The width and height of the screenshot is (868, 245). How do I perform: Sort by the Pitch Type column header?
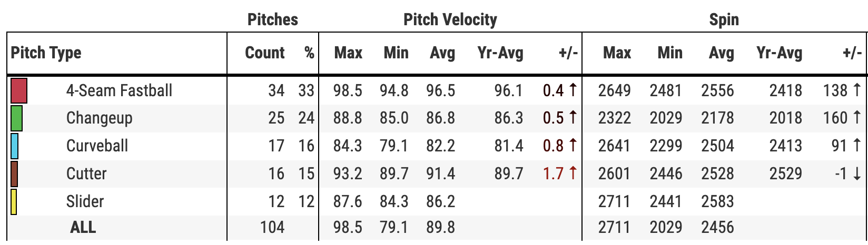click(46, 53)
